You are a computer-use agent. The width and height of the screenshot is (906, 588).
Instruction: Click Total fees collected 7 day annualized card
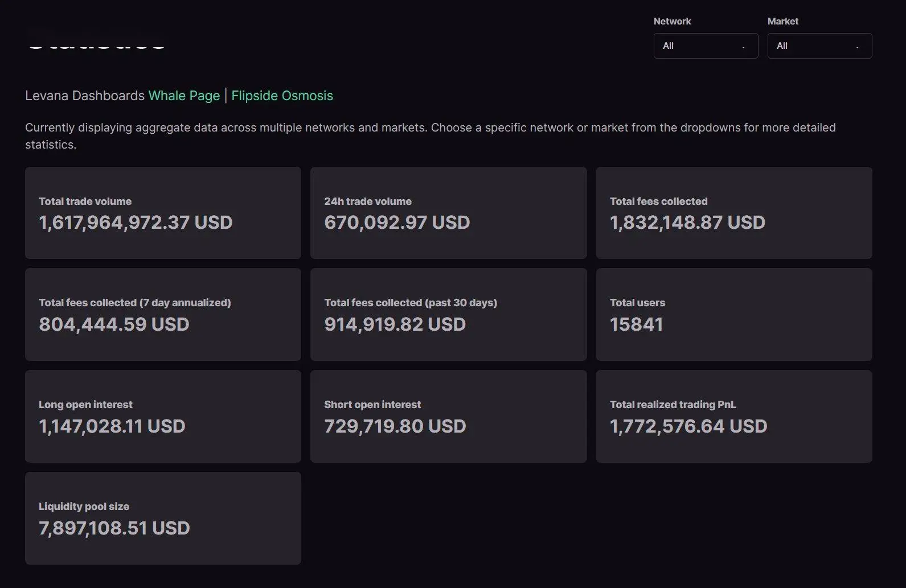[x=163, y=314]
